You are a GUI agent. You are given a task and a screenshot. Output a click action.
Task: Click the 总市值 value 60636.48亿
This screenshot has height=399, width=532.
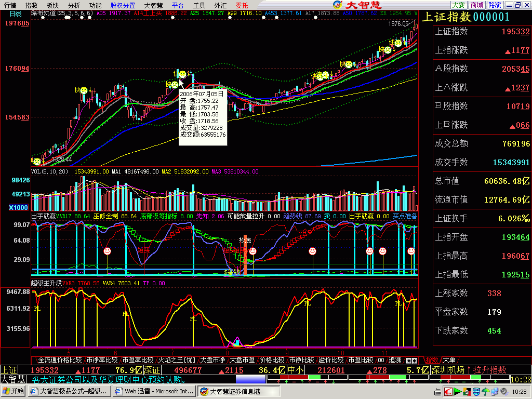coord(507,181)
